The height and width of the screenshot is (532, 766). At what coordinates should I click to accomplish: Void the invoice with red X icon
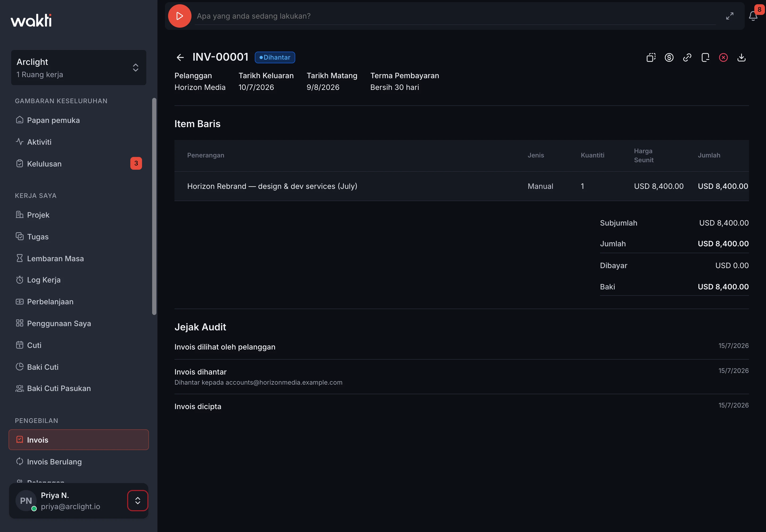point(723,57)
